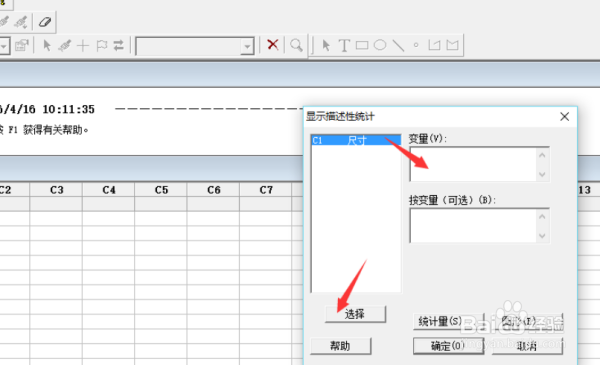
Task: Select the marker dot tool
Action: click(x=416, y=45)
